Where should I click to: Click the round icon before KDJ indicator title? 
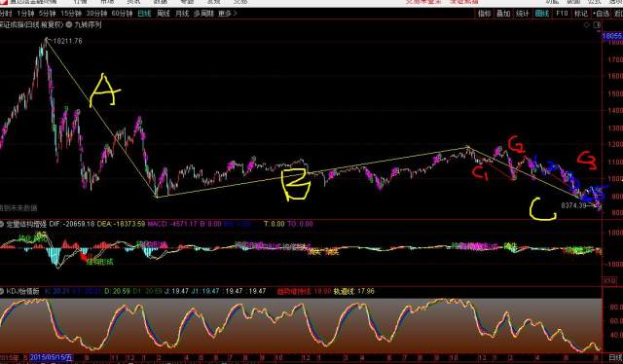pos(2,291)
